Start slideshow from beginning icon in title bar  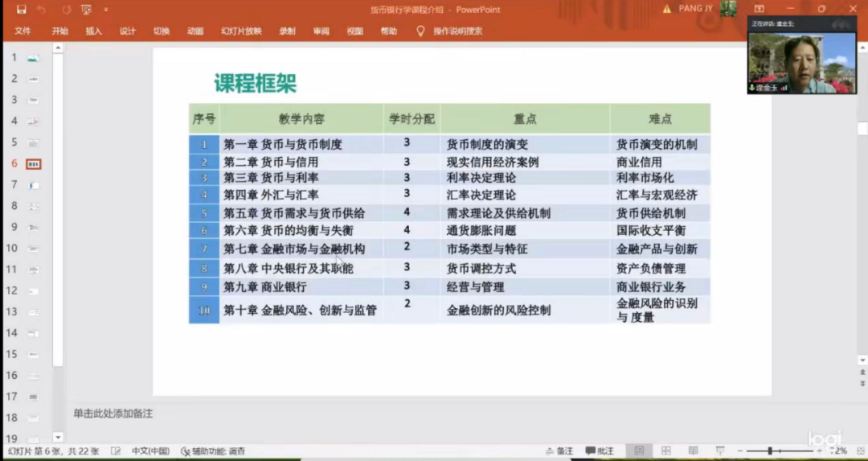click(x=86, y=10)
